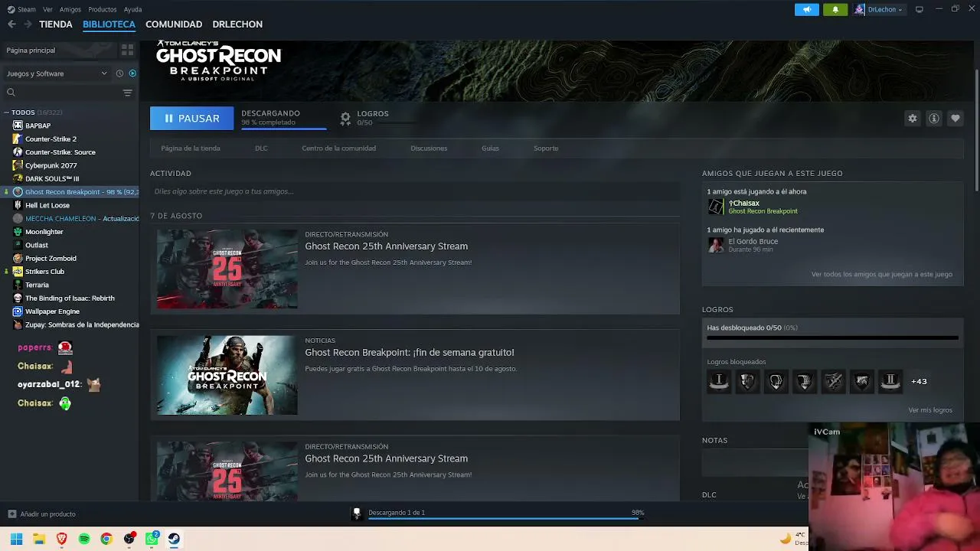Open WhatsApp from the taskbar
The width and height of the screenshot is (980, 551).
(152, 539)
